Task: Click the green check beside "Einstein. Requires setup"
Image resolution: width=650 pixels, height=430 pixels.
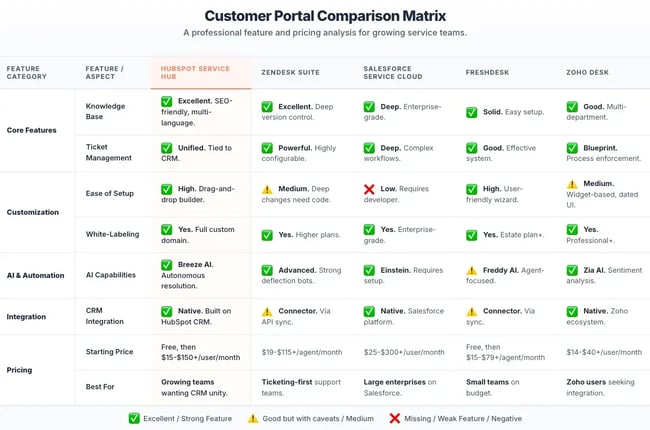Action: pyautogui.click(x=369, y=269)
